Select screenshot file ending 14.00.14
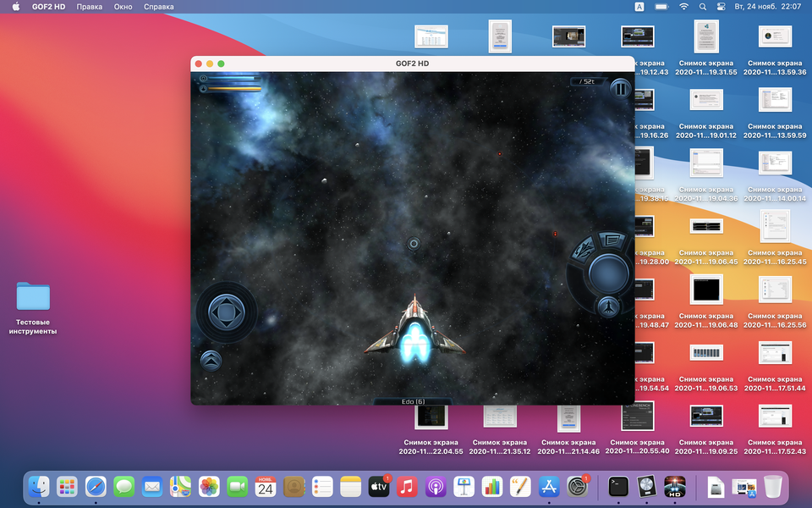Image resolution: width=812 pixels, height=508 pixels. point(775,174)
